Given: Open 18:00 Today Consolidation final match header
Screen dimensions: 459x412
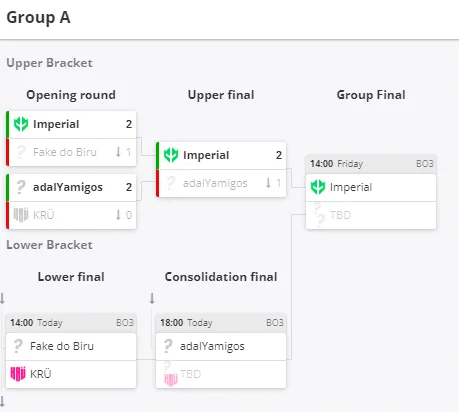Looking at the screenshot, I should point(221,323).
